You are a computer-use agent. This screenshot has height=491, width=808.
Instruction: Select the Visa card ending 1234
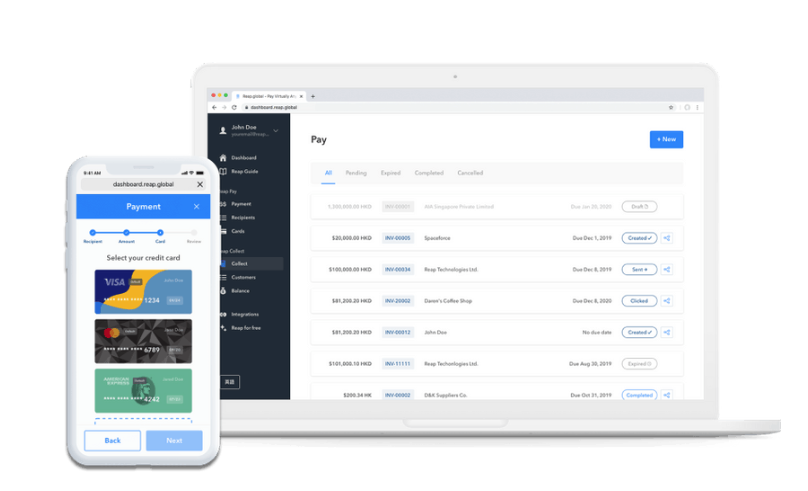coord(143,292)
